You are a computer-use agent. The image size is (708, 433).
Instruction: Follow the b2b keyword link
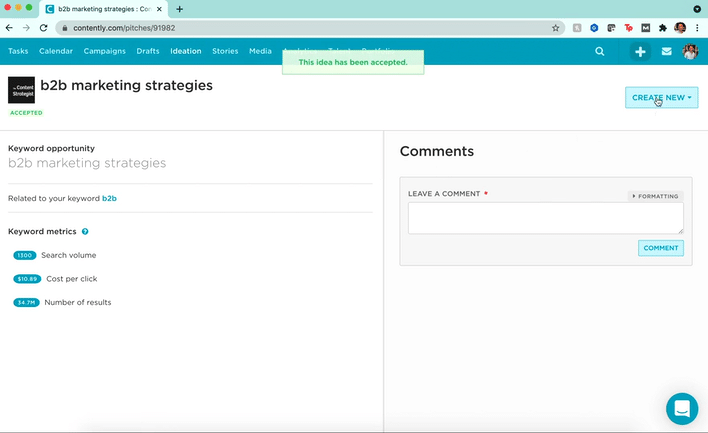point(109,198)
